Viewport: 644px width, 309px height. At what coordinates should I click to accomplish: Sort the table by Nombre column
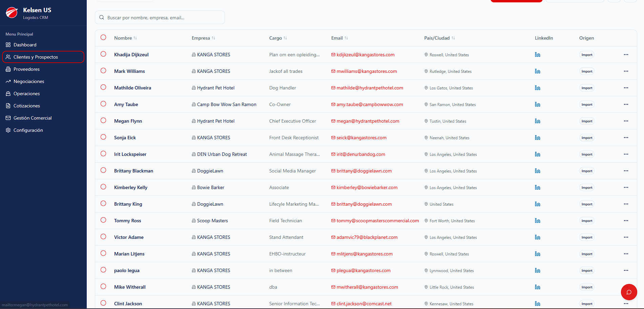tap(125, 38)
